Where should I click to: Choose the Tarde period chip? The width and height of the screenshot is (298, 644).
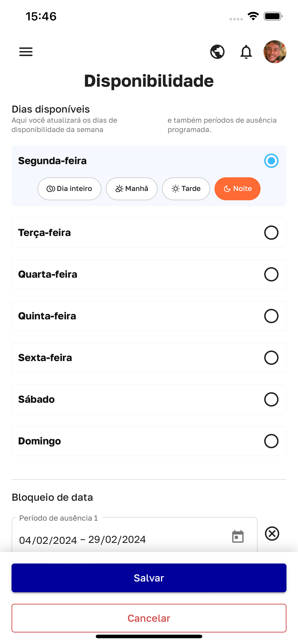tap(186, 189)
